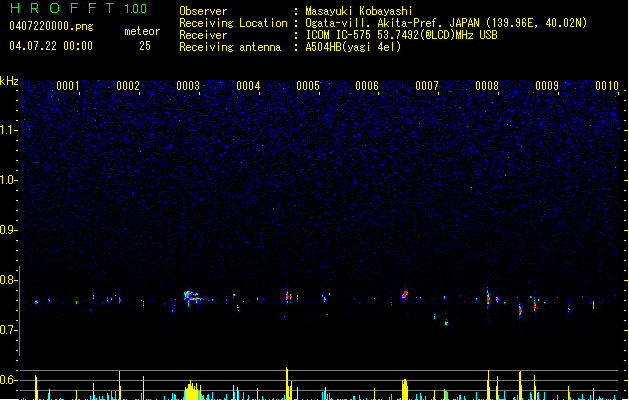Click time marker 0002

point(128,86)
